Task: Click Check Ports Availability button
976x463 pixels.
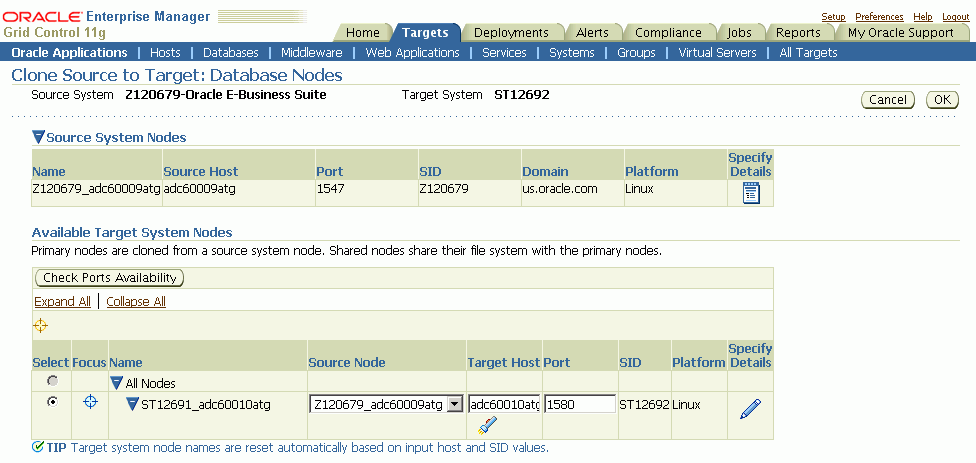Action: [110, 278]
